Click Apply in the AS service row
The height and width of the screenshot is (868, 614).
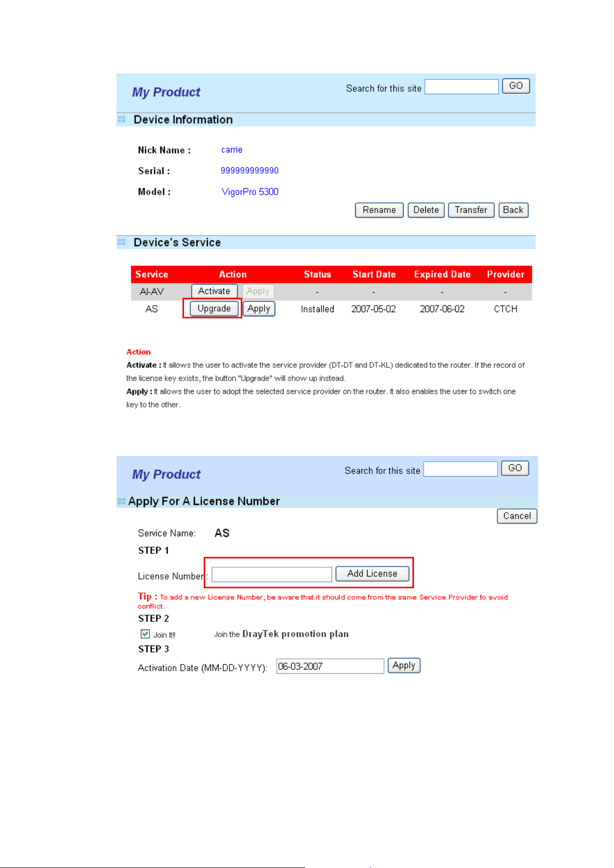259,309
